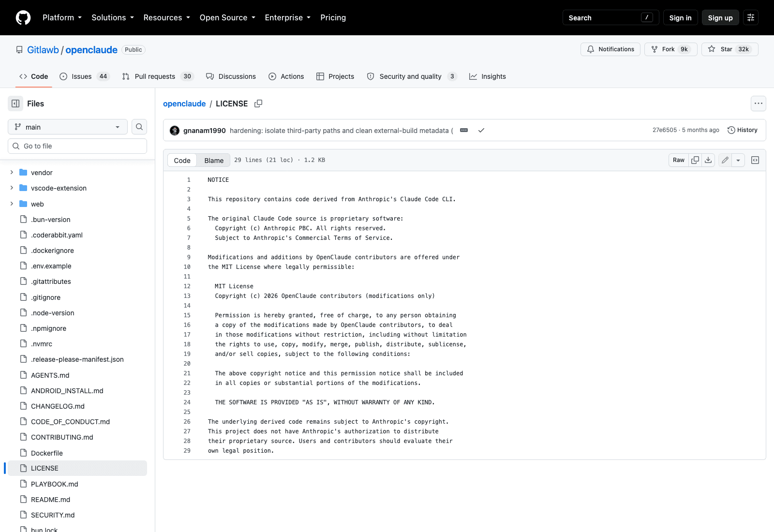The width and height of the screenshot is (774, 532).
Task: Copy raw file contents
Action: click(x=695, y=160)
